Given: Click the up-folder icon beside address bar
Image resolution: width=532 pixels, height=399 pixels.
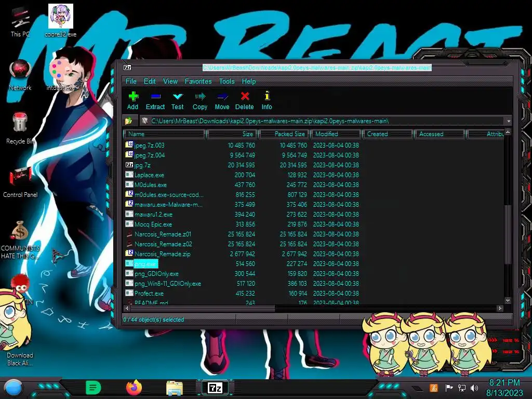Looking at the screenshot, I should tap(129, 121).
